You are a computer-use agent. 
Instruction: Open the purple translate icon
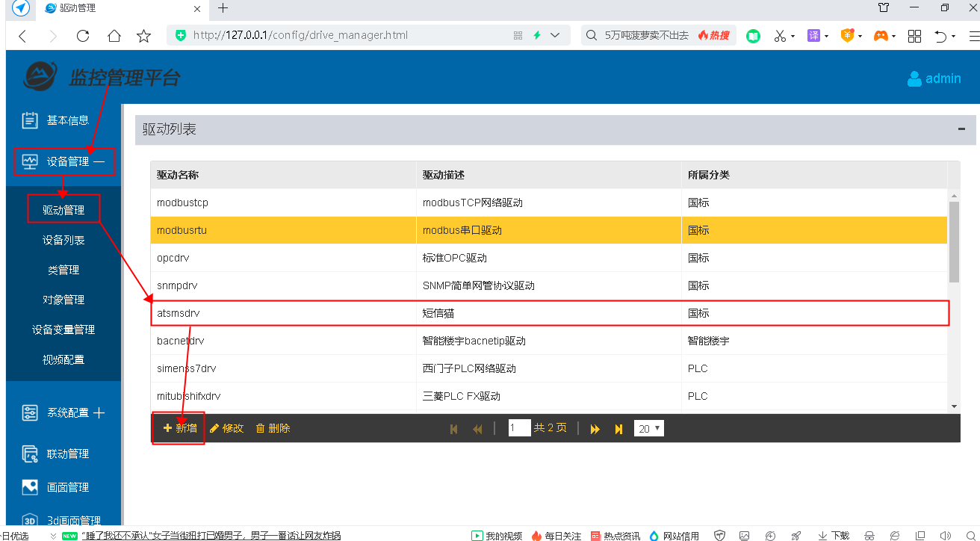814,35
